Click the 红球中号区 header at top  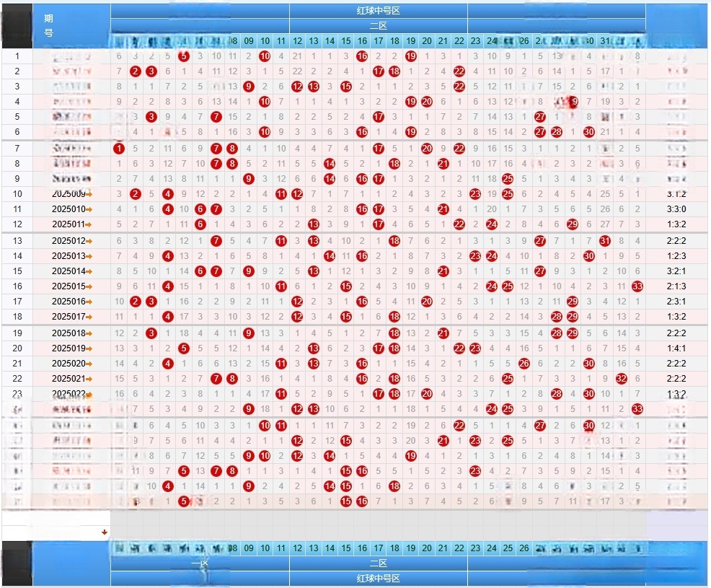point(378,10)
